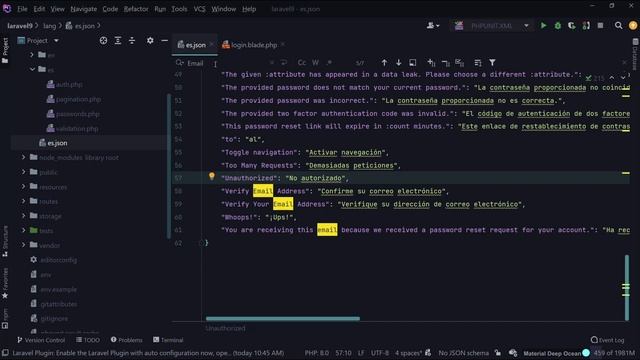Image resolution: width=640 pixels, height=360 pixels.
Task: Click the orange IDE updates avatar icon
Action: 633,26
